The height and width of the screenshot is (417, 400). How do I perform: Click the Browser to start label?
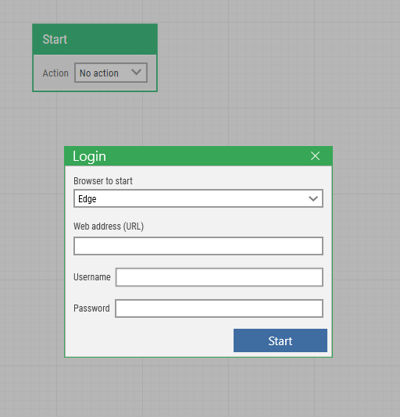coord(103,181)
